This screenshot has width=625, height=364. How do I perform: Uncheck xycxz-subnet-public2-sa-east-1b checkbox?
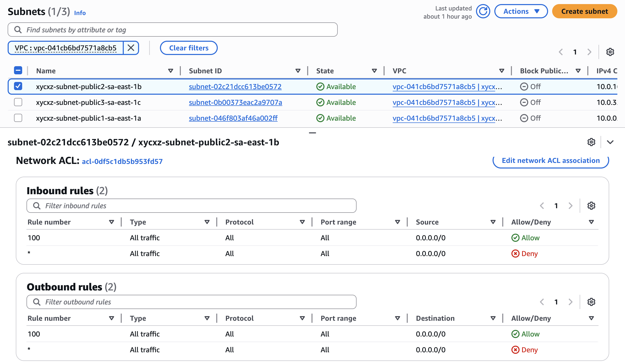(18, 86)
